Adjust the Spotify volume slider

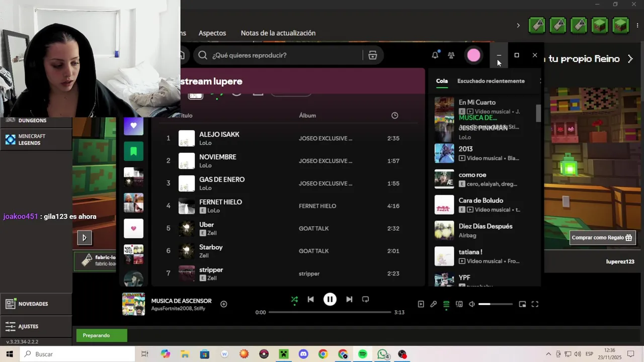pos(495,304)
